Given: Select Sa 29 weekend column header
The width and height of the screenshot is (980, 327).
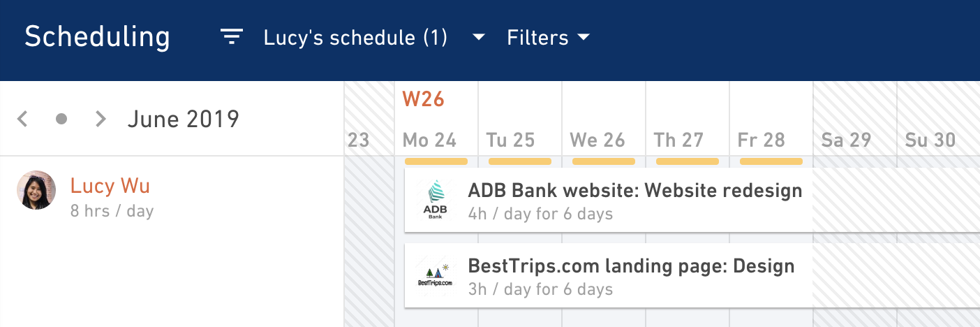Looking at the screenshot, I should click(847, 140).
